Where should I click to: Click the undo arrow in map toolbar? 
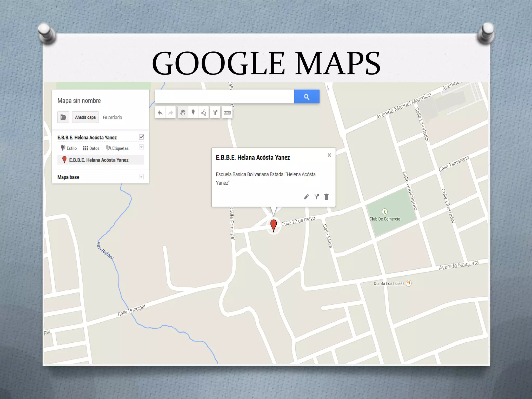pos(160,112)
